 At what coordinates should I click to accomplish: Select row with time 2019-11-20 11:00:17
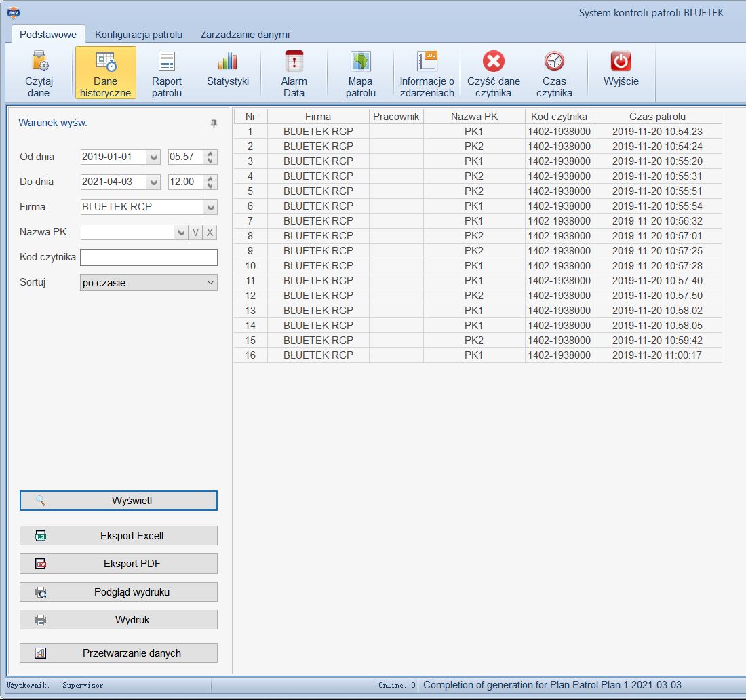(477, 355)
